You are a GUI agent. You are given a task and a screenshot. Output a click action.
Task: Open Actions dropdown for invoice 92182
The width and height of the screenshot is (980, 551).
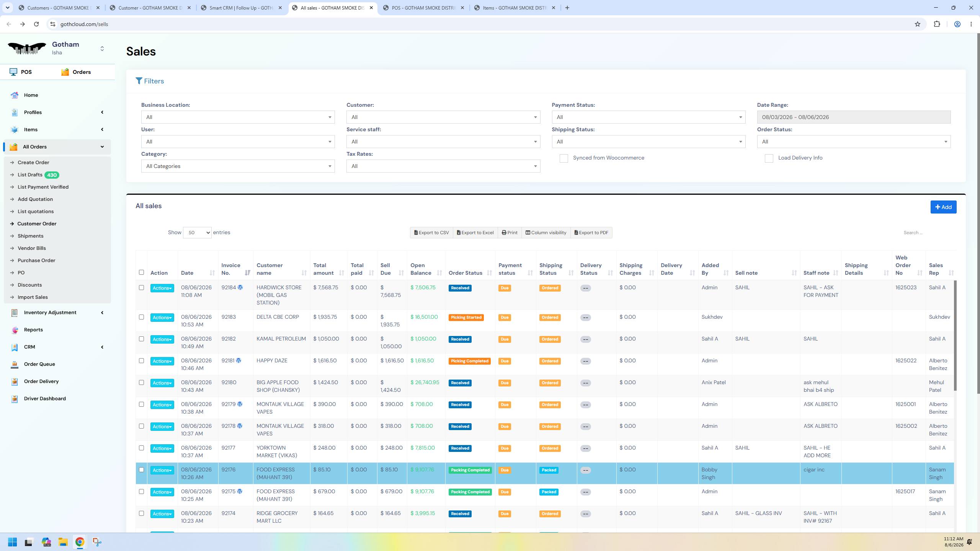(162, 339)
